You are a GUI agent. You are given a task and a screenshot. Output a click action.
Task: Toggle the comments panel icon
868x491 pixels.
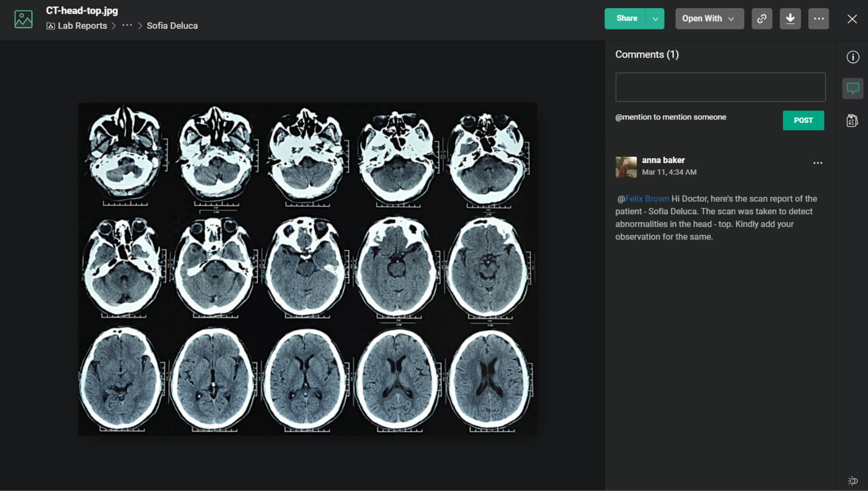(x=853, y=88)
